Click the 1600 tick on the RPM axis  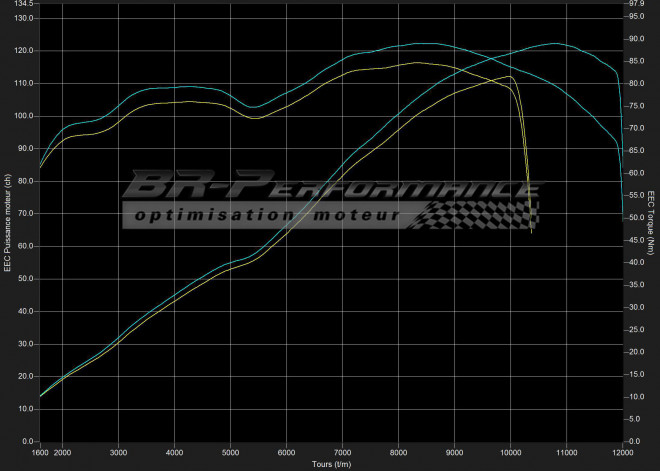coord(40,452)
